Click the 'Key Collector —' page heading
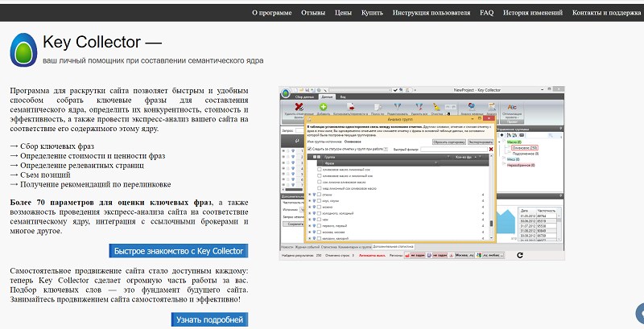Image resolution: width=644 pixels, height=329 pixels. point(102,42)
